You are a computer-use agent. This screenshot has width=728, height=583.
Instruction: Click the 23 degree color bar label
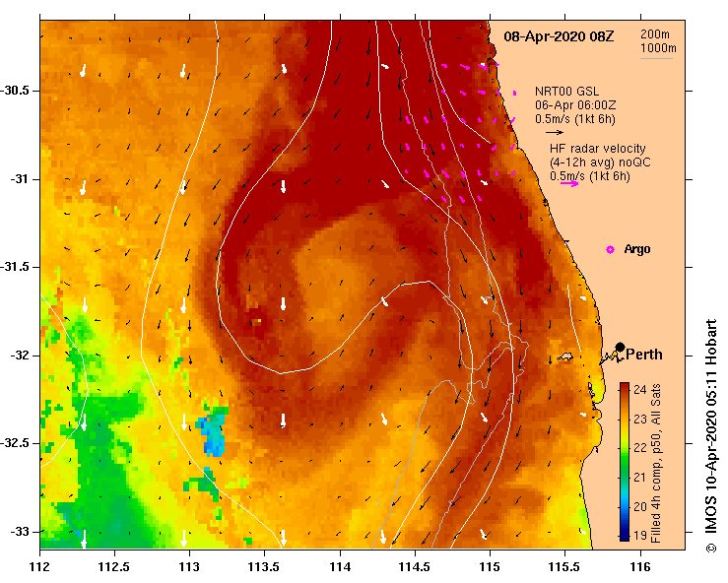639,420
